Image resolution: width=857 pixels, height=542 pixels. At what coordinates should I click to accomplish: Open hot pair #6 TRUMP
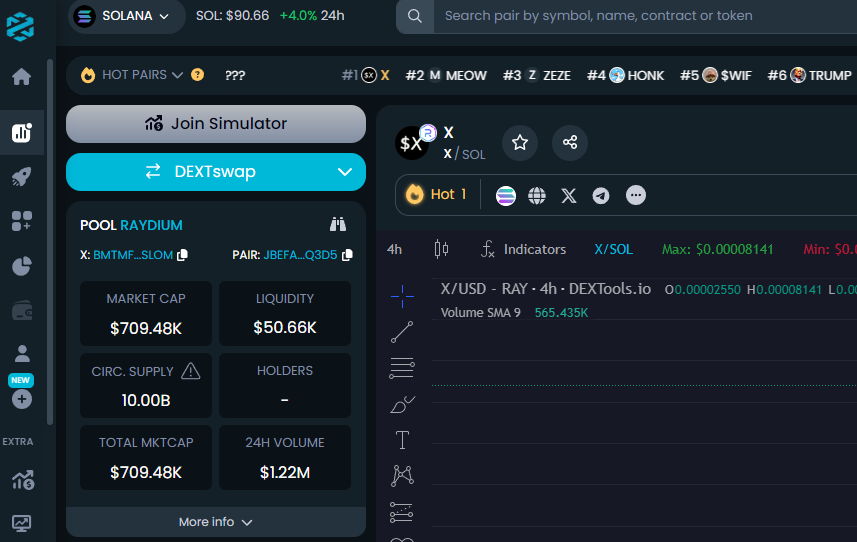pos(809,75)
